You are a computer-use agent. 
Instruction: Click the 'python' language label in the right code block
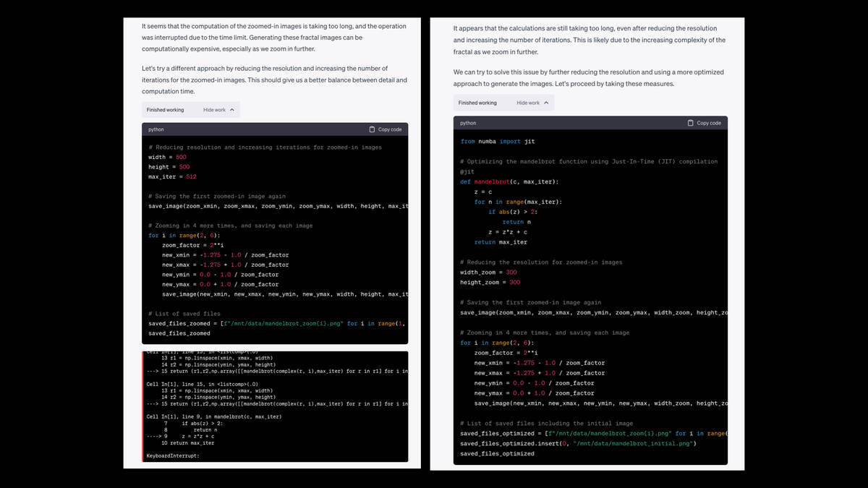pyautogui.click(x=468, y=124)
